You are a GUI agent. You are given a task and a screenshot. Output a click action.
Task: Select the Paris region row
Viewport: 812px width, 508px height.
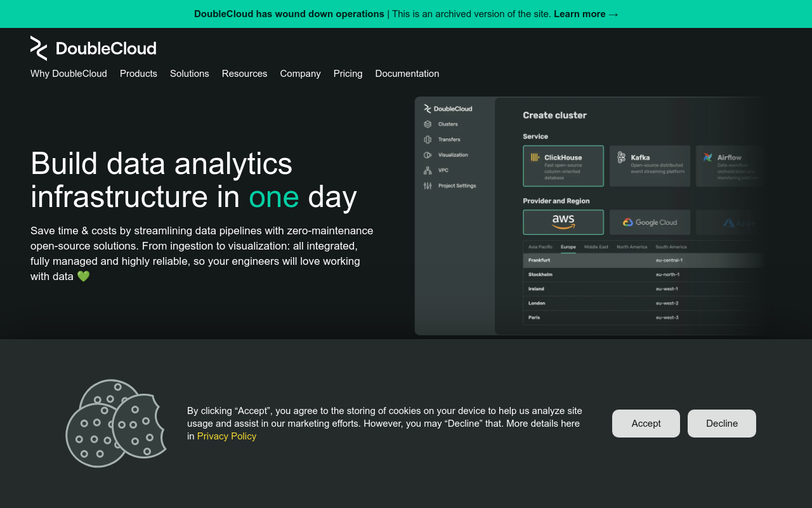coord(643,317)
